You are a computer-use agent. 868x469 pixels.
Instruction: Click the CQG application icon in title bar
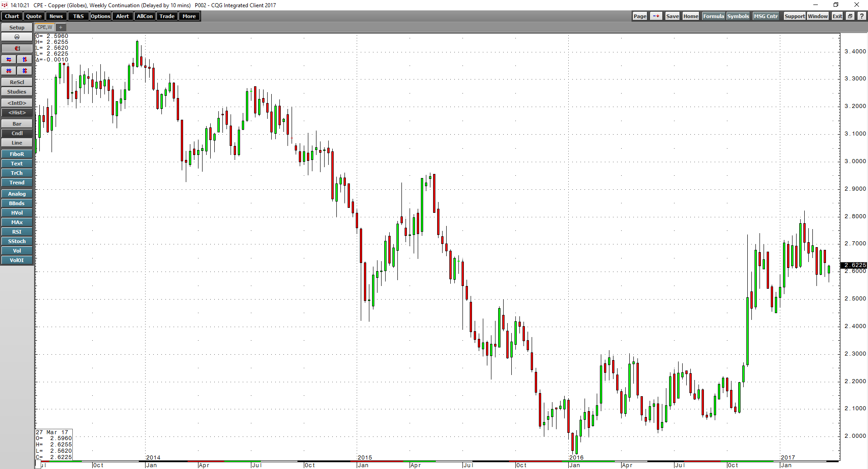point(5,5)
